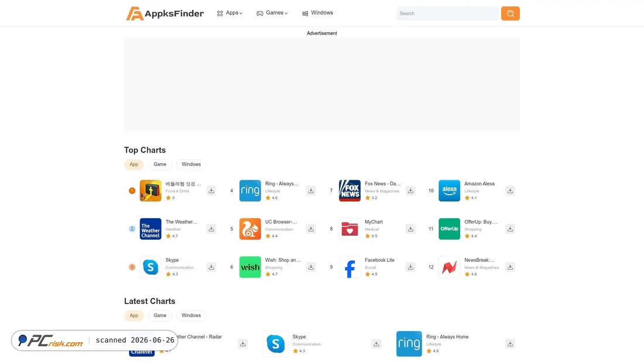The width and height of the screenshot is (644, 362).
Task: Download Wish: Shop app
Action: [x=311, y=267]
